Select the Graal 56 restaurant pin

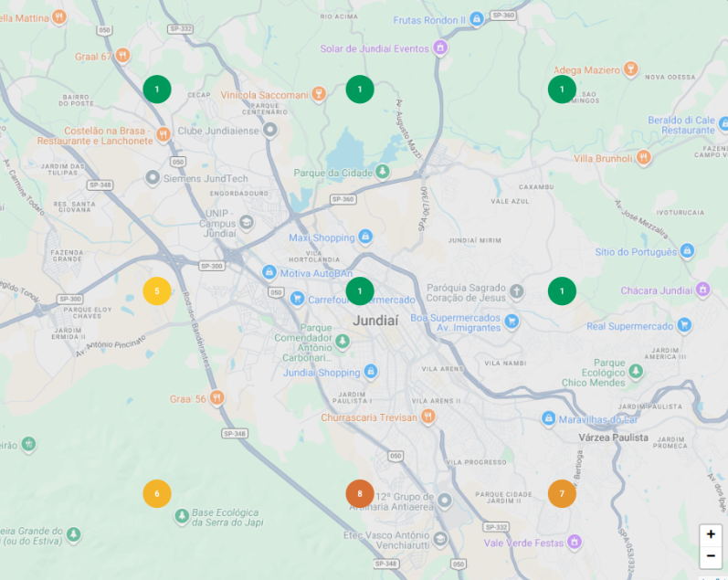[x=216, y=398]
